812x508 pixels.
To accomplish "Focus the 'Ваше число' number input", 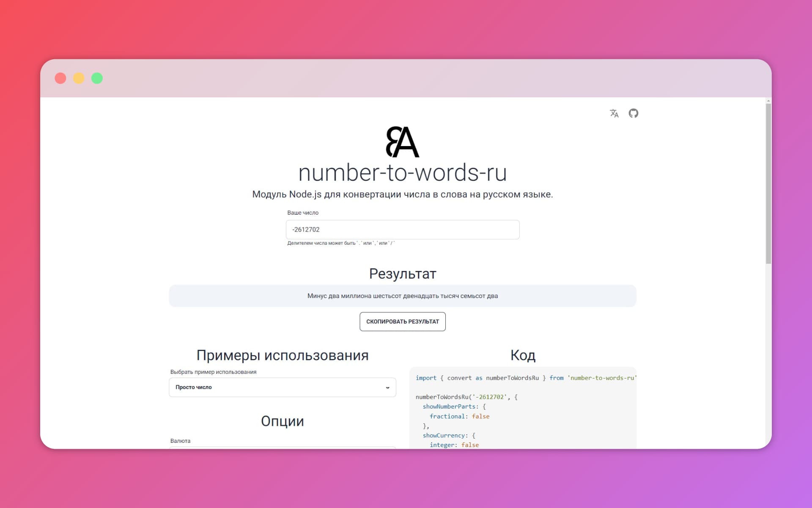I will pos(403,229).
